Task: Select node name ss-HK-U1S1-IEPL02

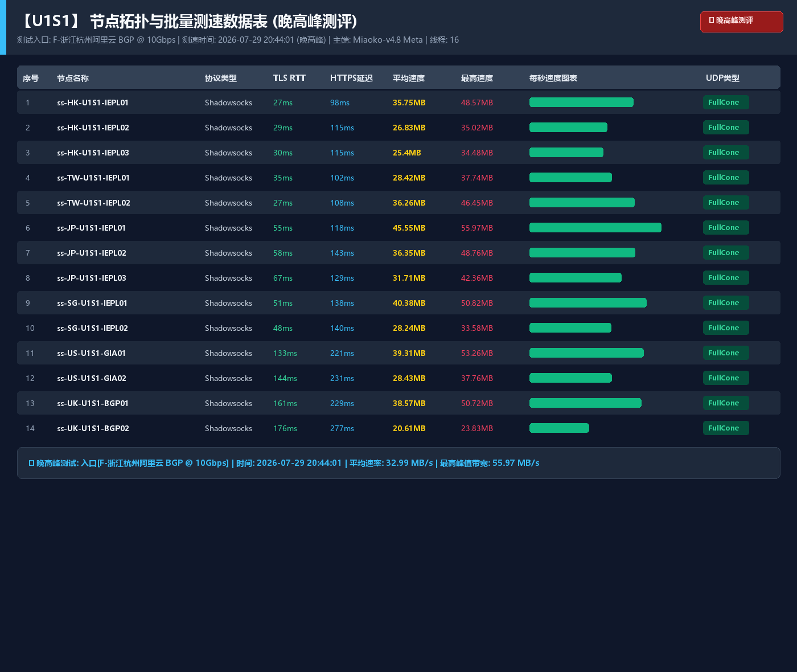Action: pyautogui.click(x=93, y=128)
